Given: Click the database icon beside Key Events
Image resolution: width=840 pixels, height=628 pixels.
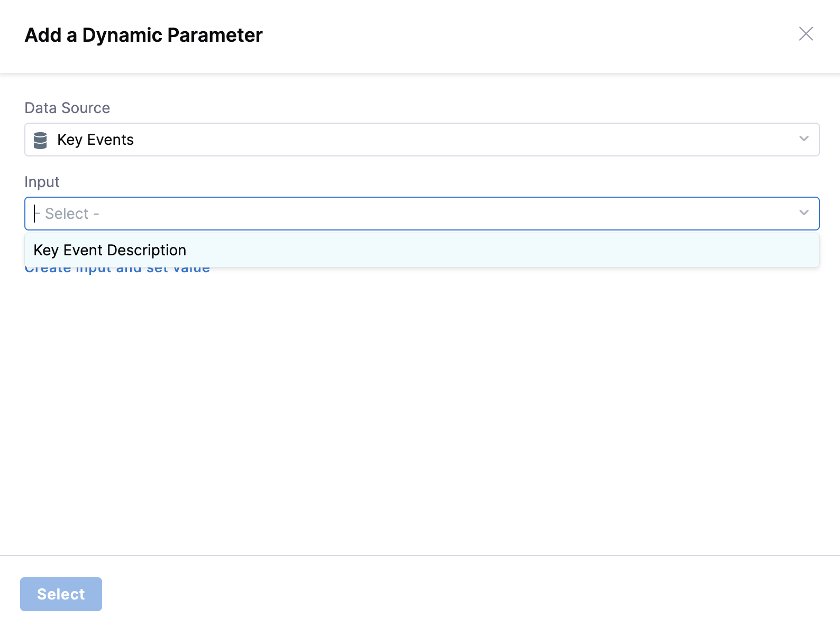Looking at the screenshot, I should pyautogui.click(x=40, y=140).
